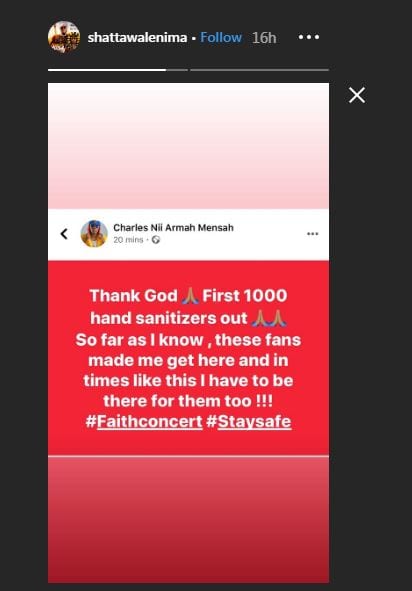Close the story viewer with X
This screenshot has width=412, height=591.
(357, 95)
